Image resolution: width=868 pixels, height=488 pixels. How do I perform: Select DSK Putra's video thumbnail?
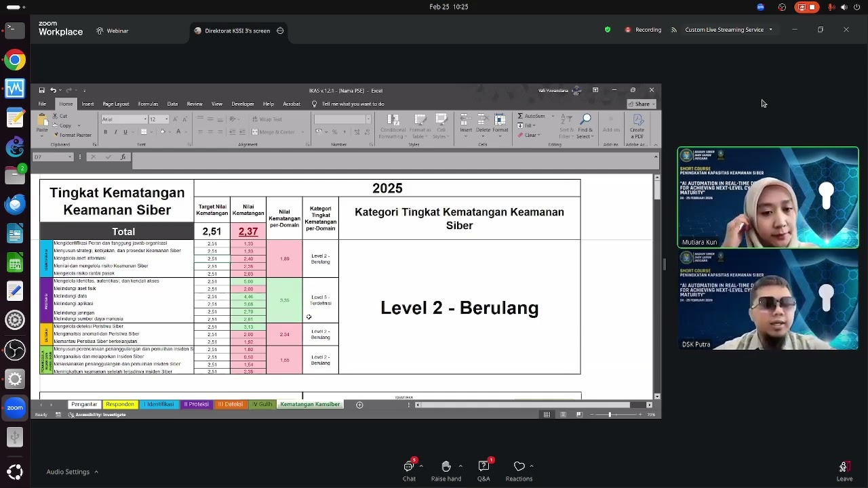(768, 300)
